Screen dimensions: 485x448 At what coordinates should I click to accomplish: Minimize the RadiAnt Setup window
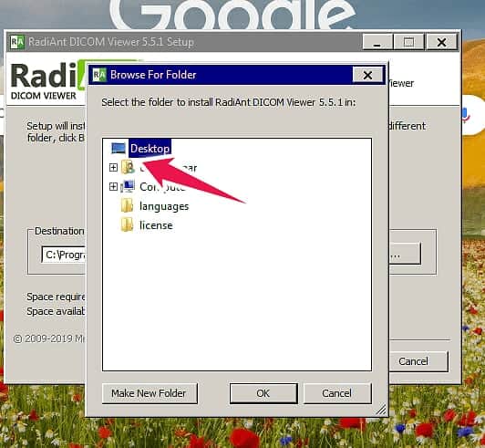[377, 42]
